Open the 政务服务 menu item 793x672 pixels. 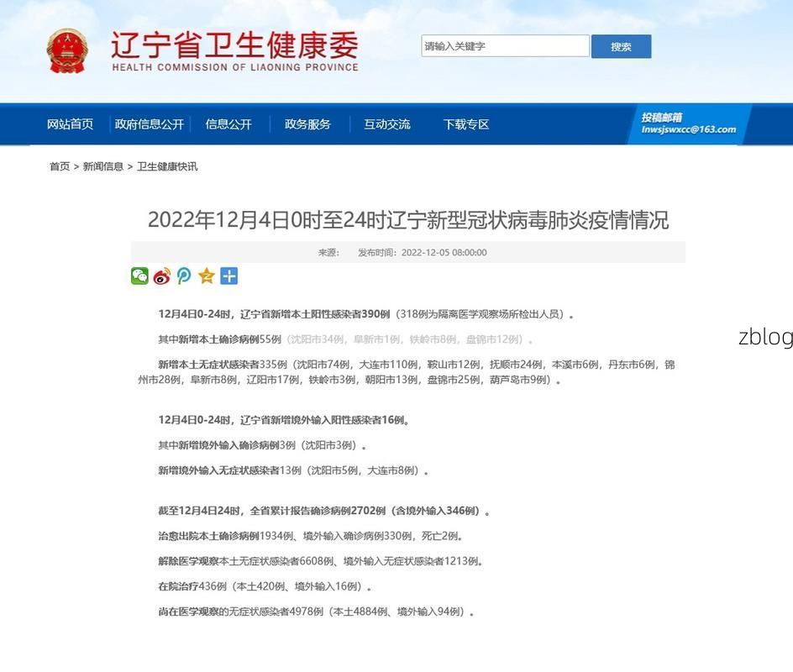[307, 123]
